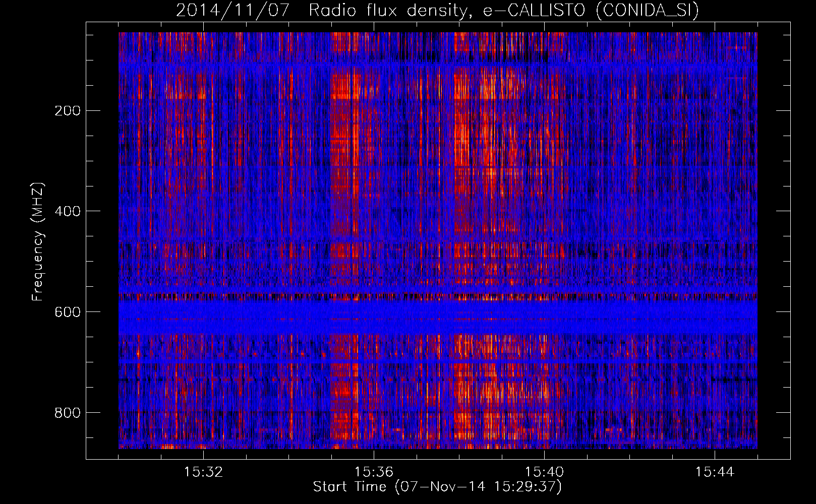
Task: Click the 15:40 time tick label
Action: click(x=545, y=472)
